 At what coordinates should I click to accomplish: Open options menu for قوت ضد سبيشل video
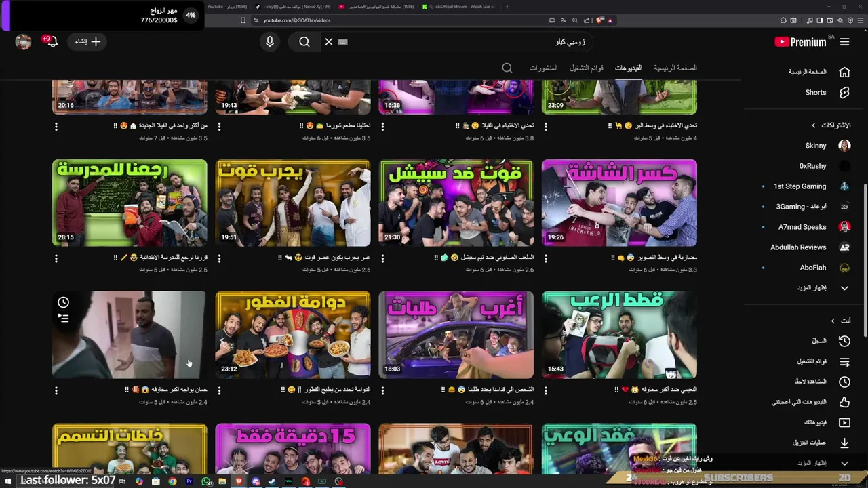383,258
